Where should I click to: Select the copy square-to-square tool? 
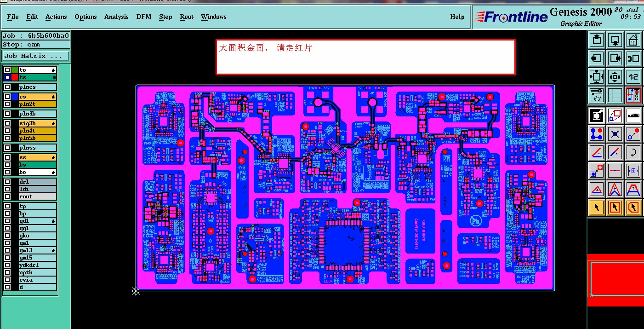[597, 171]
